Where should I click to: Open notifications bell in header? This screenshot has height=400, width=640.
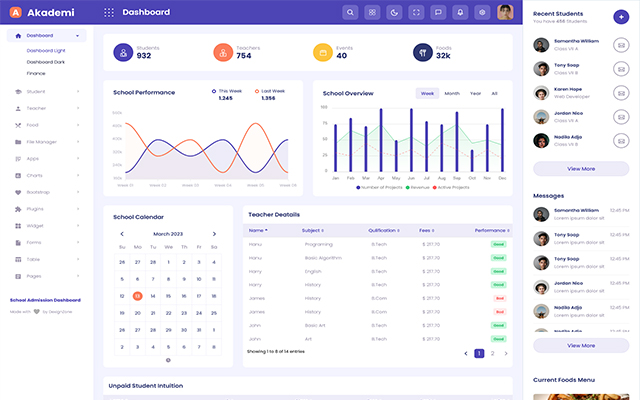(x=460, y=13)
